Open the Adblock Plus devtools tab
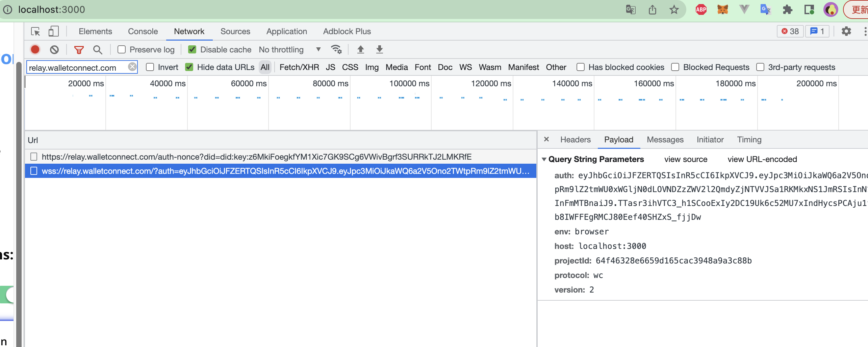Image resolution: width=868 pixels, height=347 pixels. pyautogui.click(x=347, y=31)
